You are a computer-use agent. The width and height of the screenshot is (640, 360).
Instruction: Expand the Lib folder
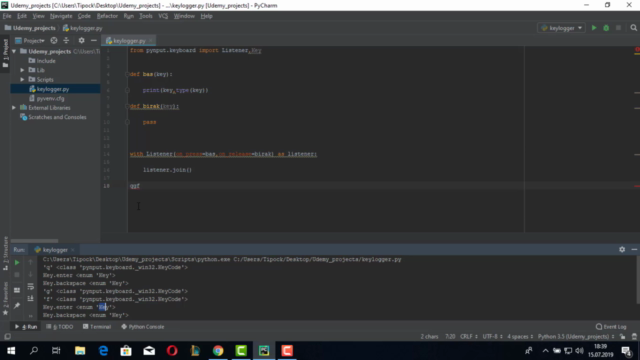[22, 70]
